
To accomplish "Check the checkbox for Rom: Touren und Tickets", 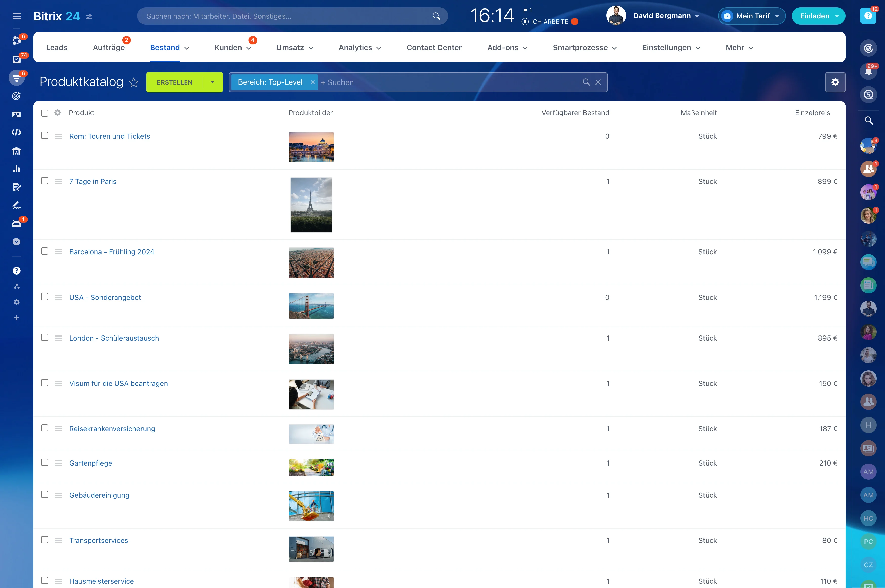I will [45, 136].
